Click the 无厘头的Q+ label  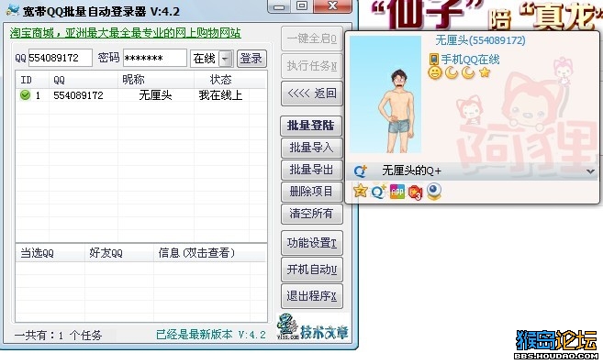(x=411, y=171)
